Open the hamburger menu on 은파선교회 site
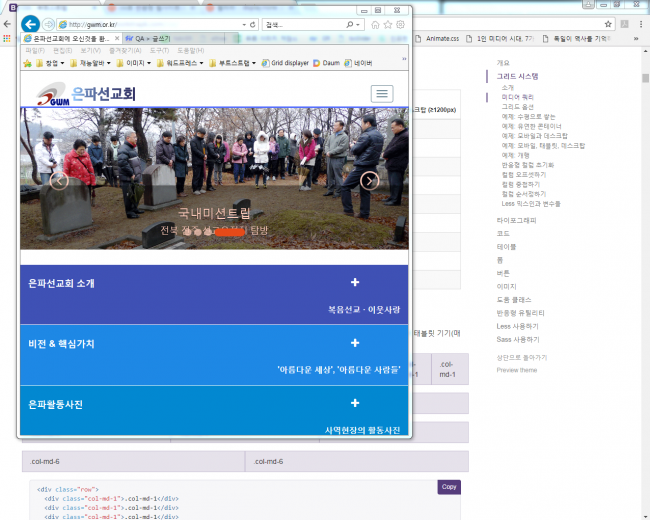The image size is (650, 520). (x=382, y=94)
